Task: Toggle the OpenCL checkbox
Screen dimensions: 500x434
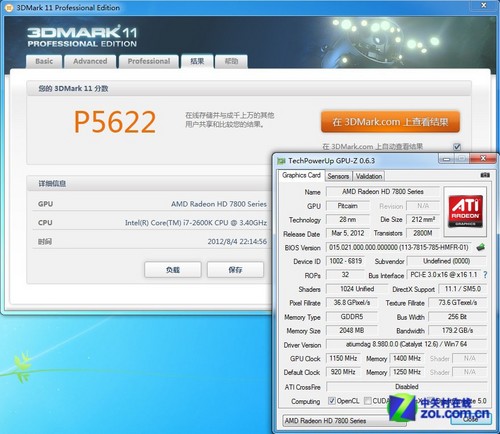Action: tap(332, 401)
